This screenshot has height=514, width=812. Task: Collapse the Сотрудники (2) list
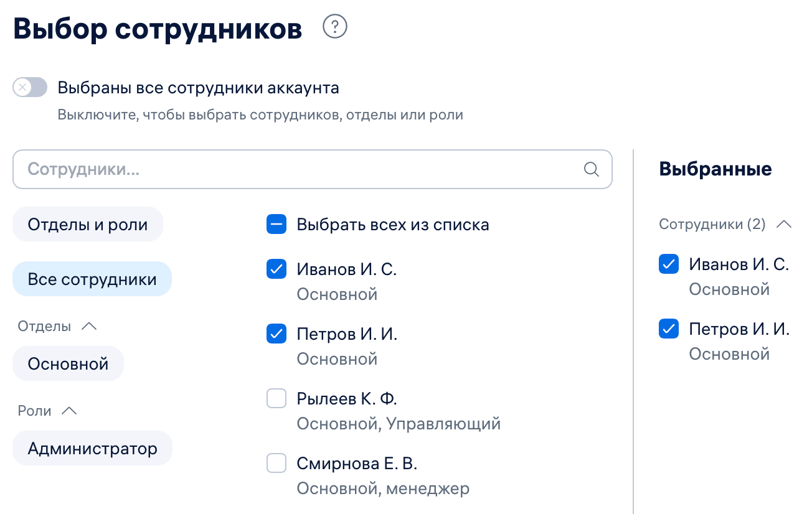coord(785,224)
